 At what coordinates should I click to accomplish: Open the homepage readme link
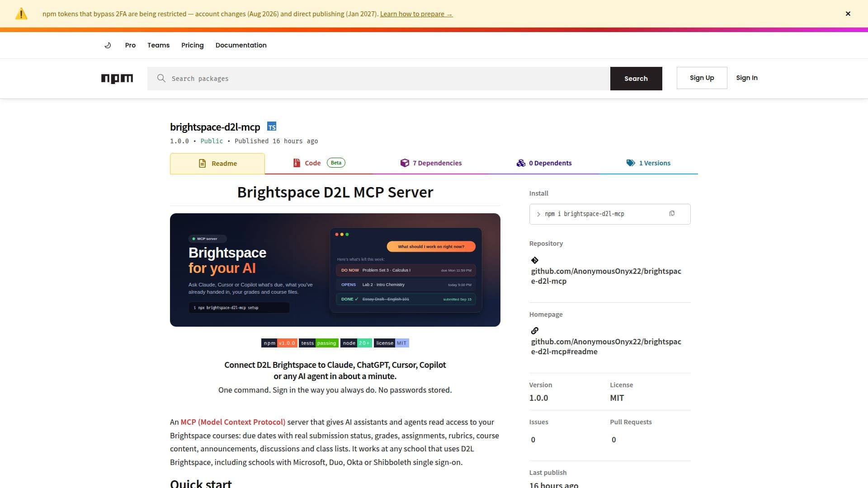tap(606, 347)
